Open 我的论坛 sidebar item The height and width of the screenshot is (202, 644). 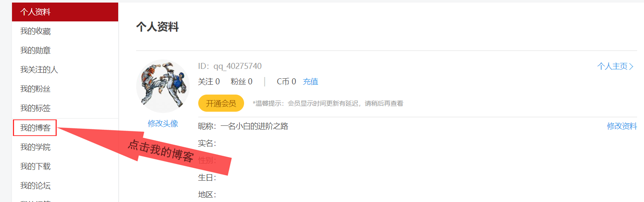click(x=65, y=186)
